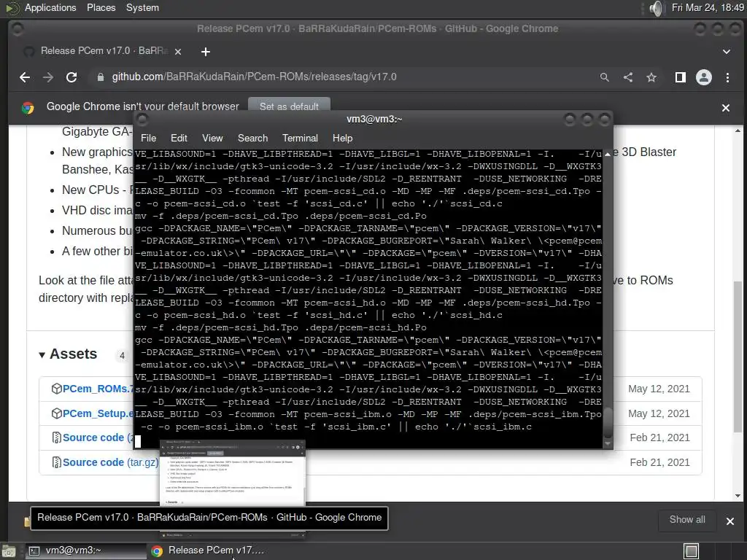The image size is (747, 560).
Task: Open the Applications menu
Action: (x=50, y=7)
